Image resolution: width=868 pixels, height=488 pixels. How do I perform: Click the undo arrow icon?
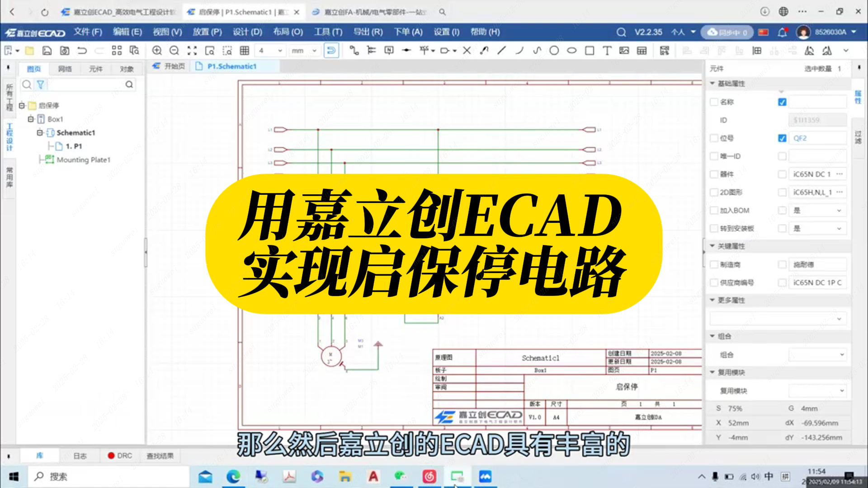tap(82, 51)
